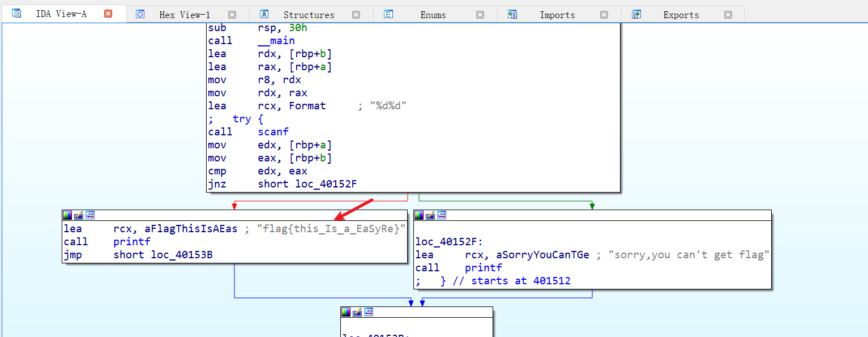
Task: Click the Enums tab icon
Action: [x=388, y=14]
